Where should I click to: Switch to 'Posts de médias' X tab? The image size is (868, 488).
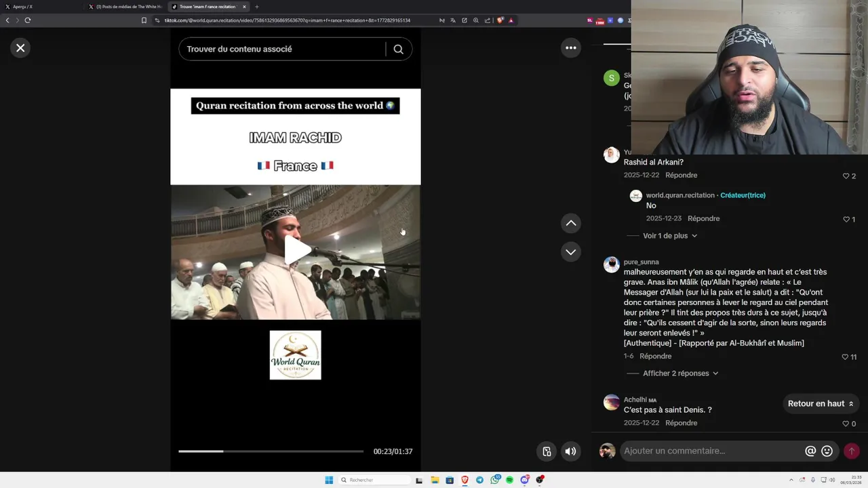click(x=125, y=7)
